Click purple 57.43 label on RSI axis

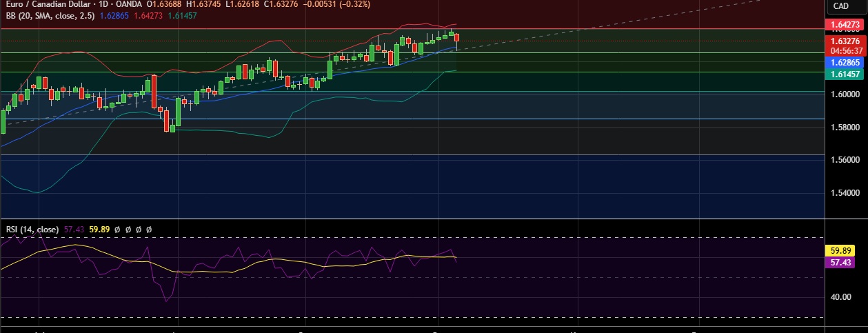[839, 262]
